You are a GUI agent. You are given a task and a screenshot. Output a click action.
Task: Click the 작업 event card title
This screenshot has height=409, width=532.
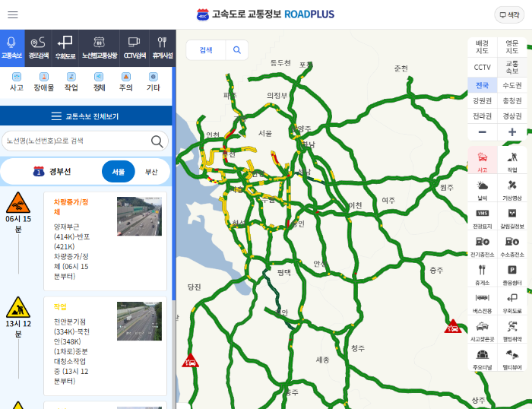pyautogui.click(x=60, y=307)
